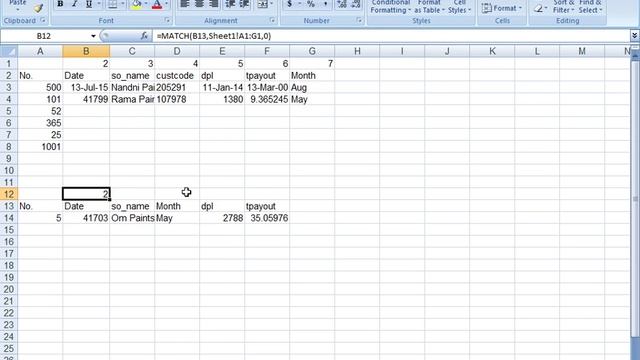
Task: Click Select All corner triangle
Action: pos(9,51)
